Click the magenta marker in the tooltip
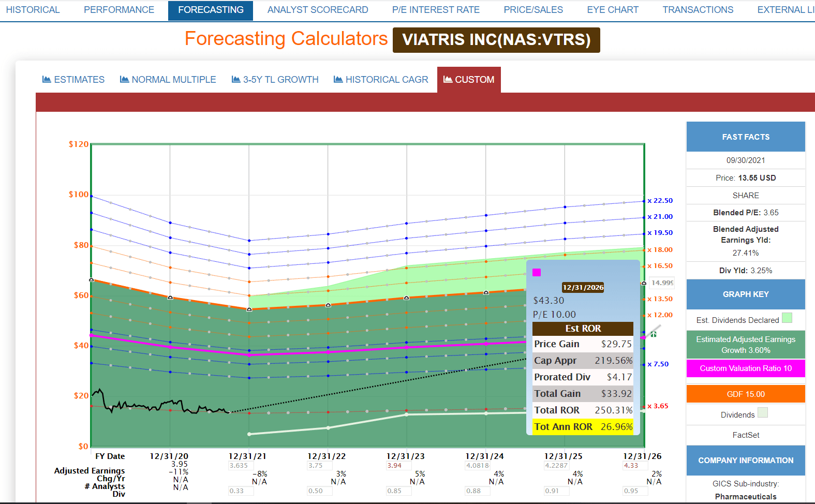 click(537, 272)
